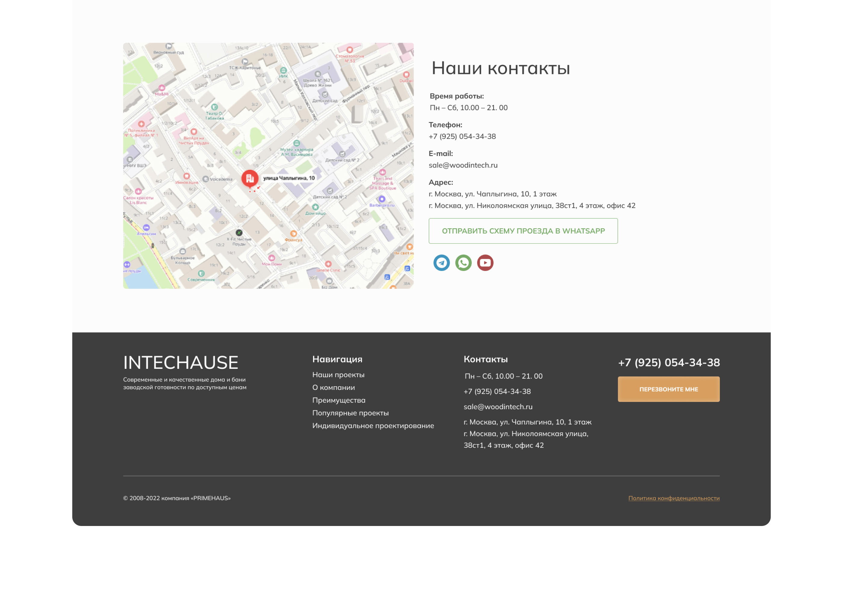Open the Telegram social icon
The height and width of the screenshot is (616, 843).
[x=441, y=263]
